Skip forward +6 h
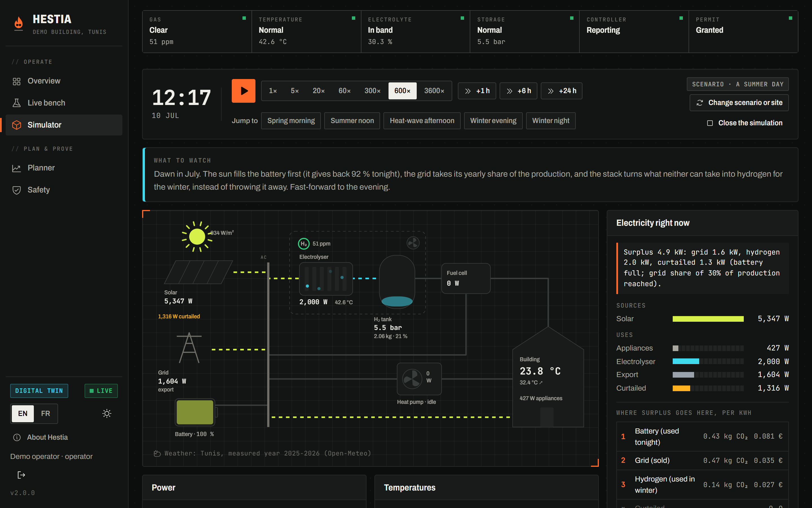Image resolution: width=812 pixels, height=508 pixels. 518,91
